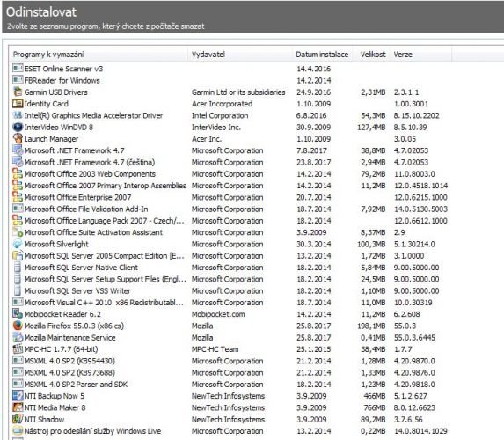Sort by the Programy k vymazání column

point(99,55)
